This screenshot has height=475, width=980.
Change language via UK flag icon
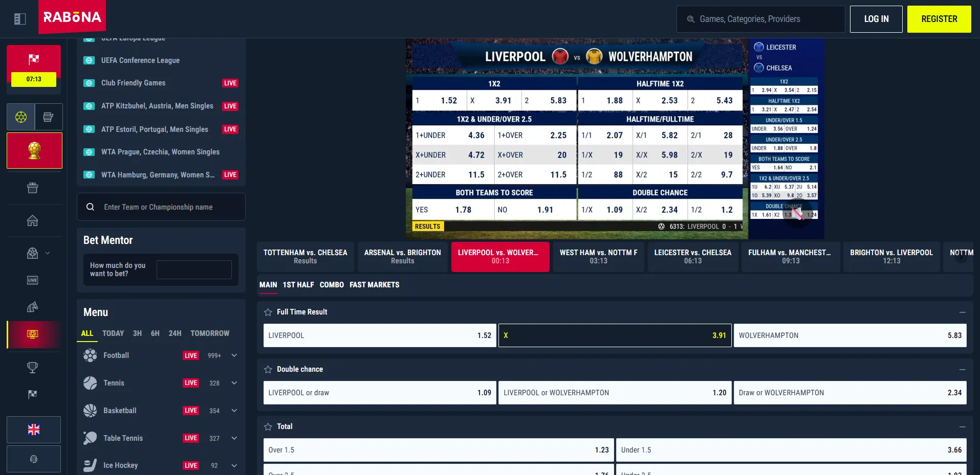click(x=34, y=429)
